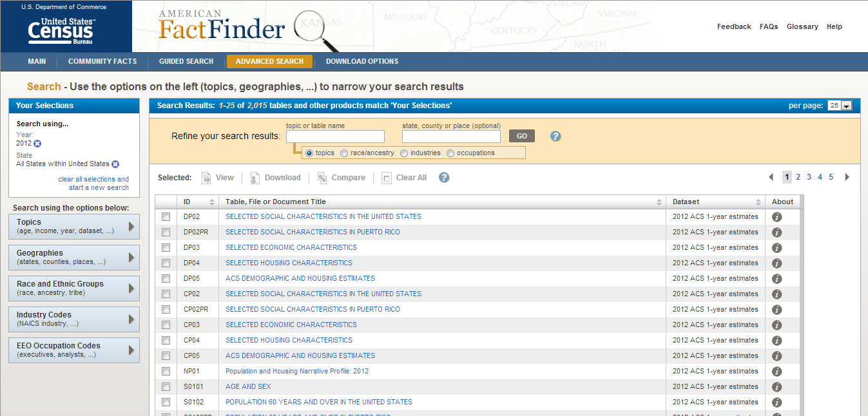868x416 pixels.
Task: Open the Help link
Action: (834, 27)
